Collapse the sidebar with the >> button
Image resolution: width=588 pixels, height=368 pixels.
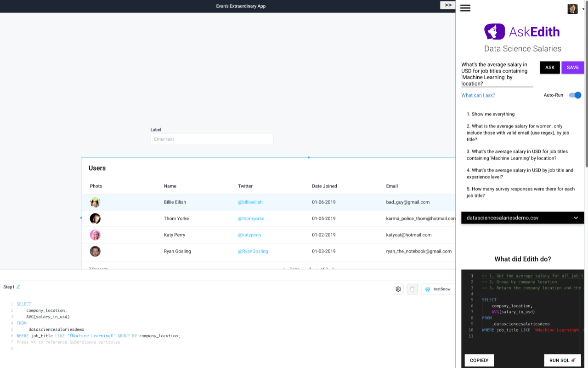(x=448, y=5)
